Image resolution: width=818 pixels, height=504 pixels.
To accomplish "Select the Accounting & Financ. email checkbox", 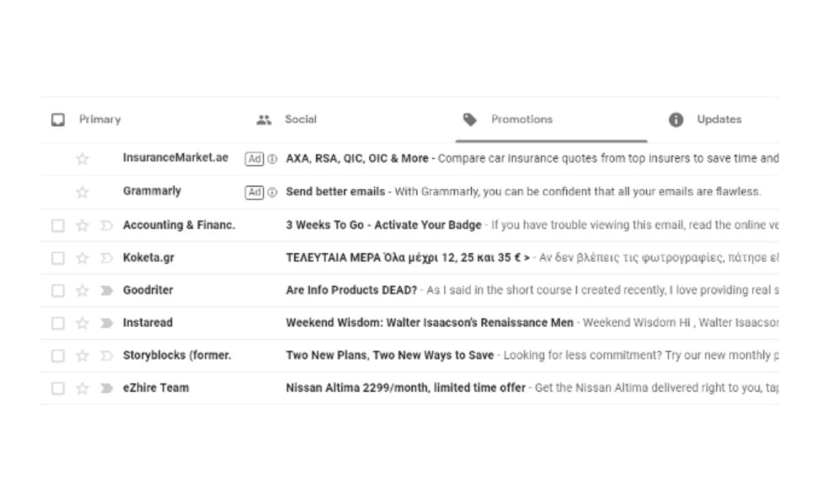I will pyautogui.click(x=58, y=225).
